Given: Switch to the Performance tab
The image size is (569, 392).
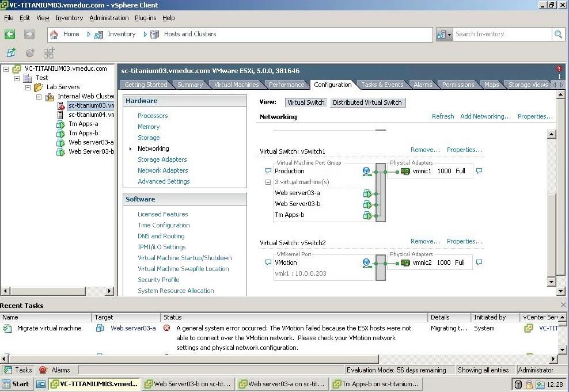Looking at the screenshot, I should click(286, 85).
